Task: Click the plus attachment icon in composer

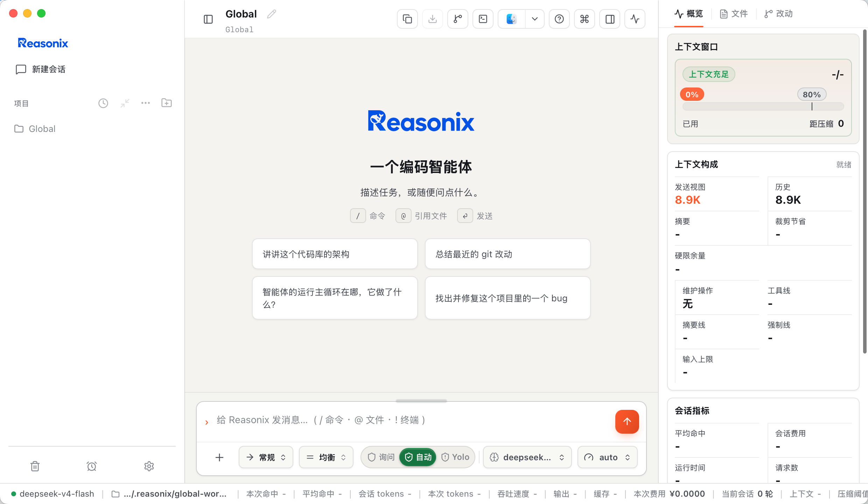Action: point(219,457)
